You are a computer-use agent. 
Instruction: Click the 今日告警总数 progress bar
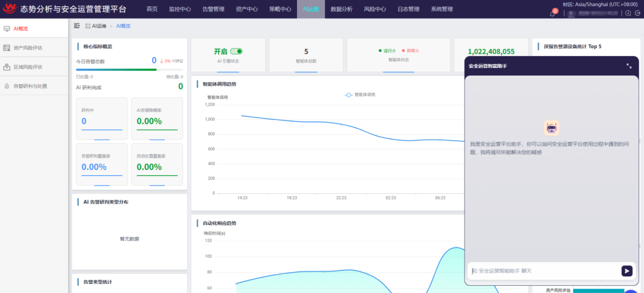129,70
